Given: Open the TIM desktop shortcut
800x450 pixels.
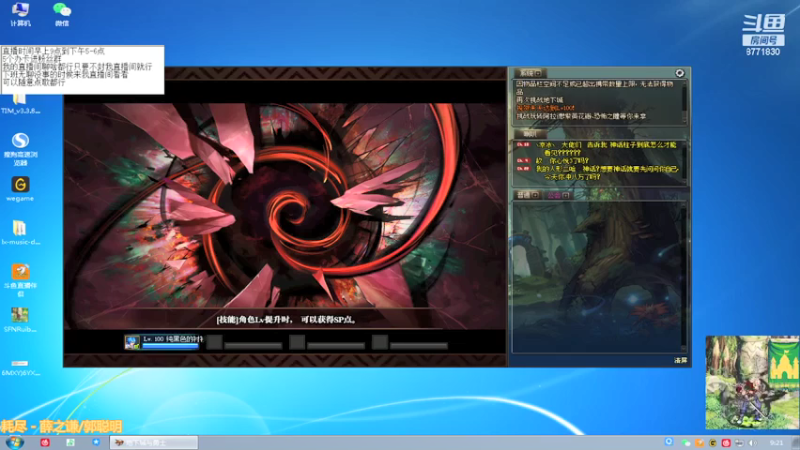Looking at the screenshot, I should point(20,104).
